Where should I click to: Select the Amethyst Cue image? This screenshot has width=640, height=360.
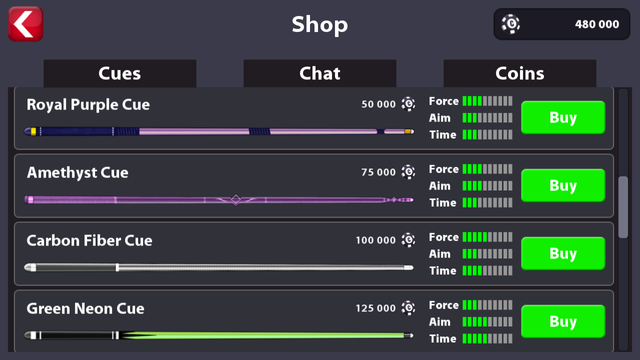pyautogui.click(x=219, y=200)
